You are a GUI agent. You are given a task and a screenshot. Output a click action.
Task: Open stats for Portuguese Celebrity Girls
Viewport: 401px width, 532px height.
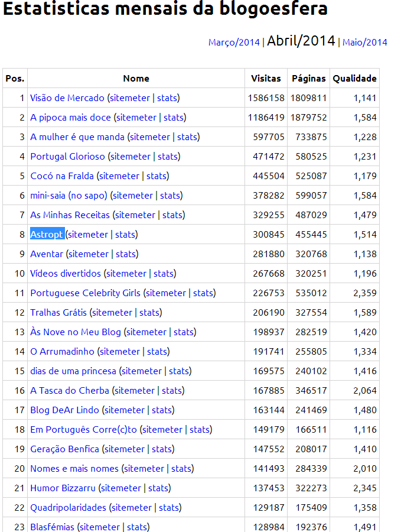[x=204, y=293]
